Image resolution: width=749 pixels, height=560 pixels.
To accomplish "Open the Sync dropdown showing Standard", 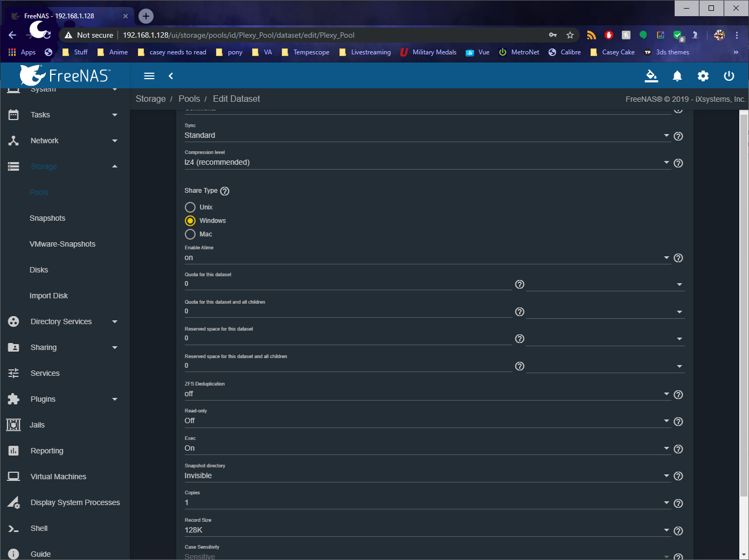I will (427, 135).
